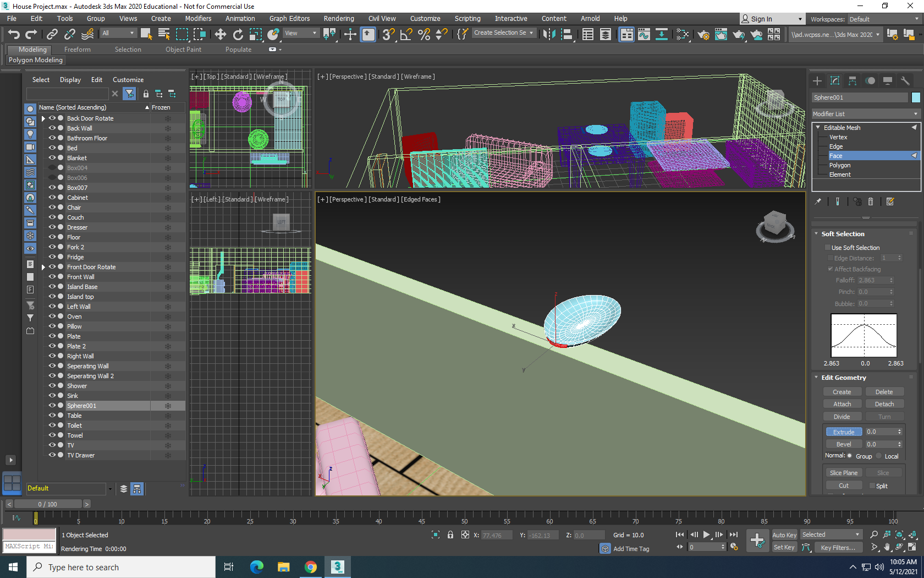Collapse the Edit Geometry rollout
Viewport: 924px width, 578px height.
point(843,378)
